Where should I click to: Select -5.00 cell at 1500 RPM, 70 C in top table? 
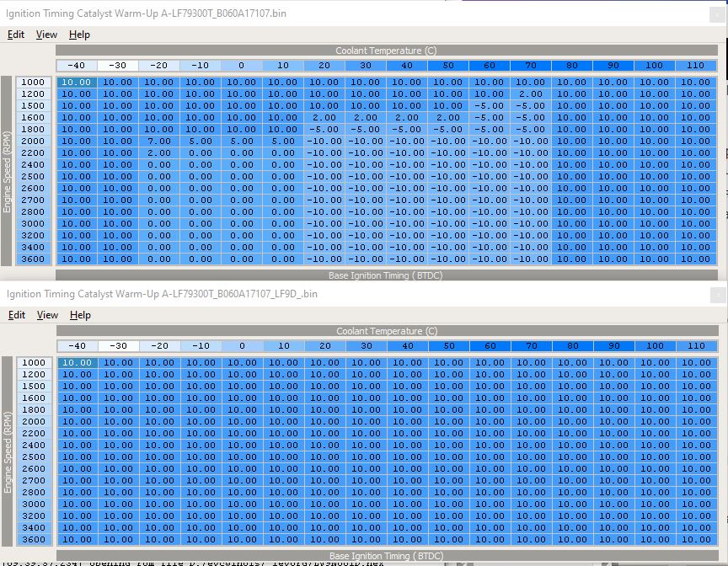coord(530,106)
